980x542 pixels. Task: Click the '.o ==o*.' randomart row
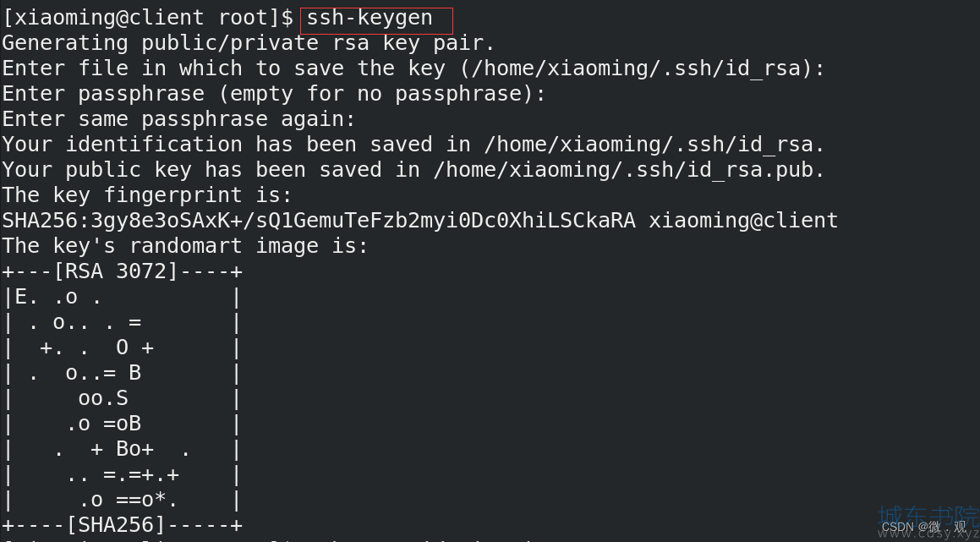(x=123, y=500)
